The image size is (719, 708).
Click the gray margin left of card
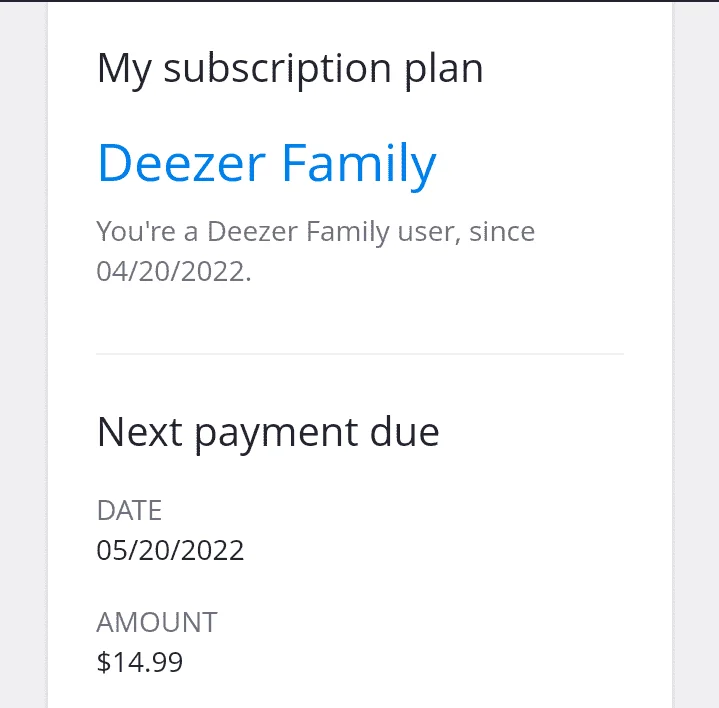23,354
